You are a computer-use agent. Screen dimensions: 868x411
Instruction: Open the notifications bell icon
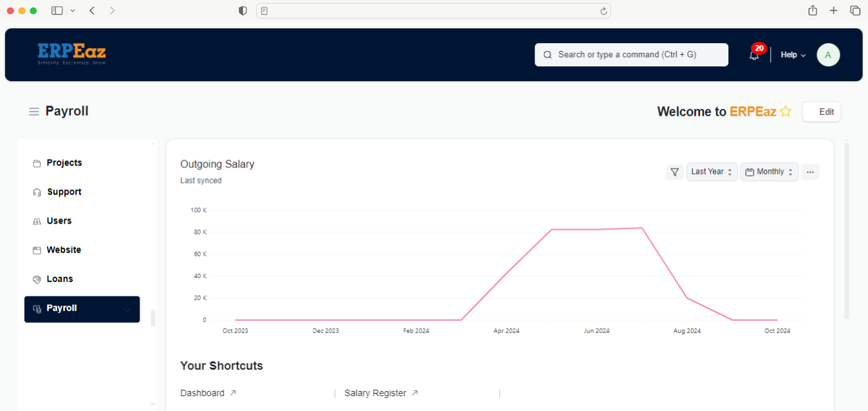click(754, 55)
